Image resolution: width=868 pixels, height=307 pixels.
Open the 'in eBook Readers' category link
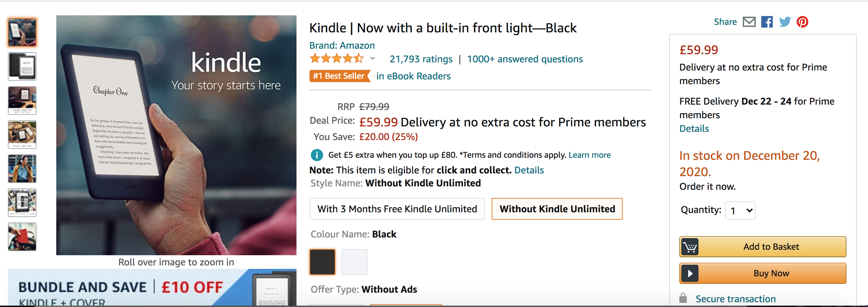coord(413,76)
